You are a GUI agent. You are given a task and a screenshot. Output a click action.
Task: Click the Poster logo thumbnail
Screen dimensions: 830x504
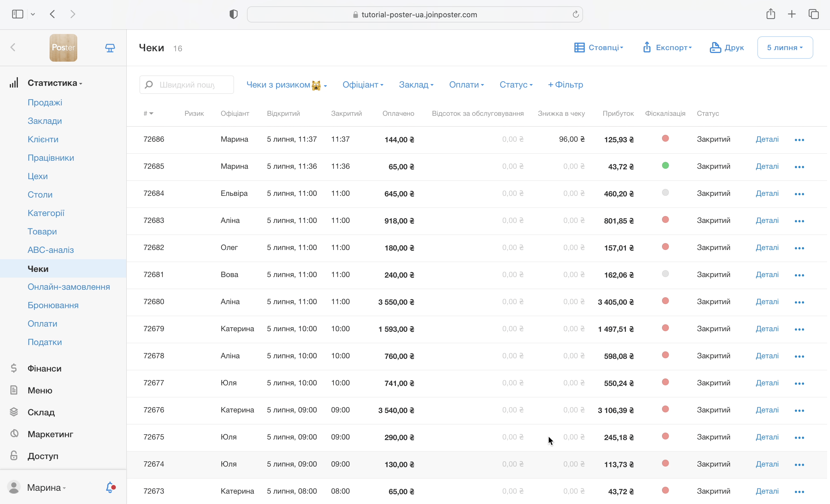(x=63, y=48)
